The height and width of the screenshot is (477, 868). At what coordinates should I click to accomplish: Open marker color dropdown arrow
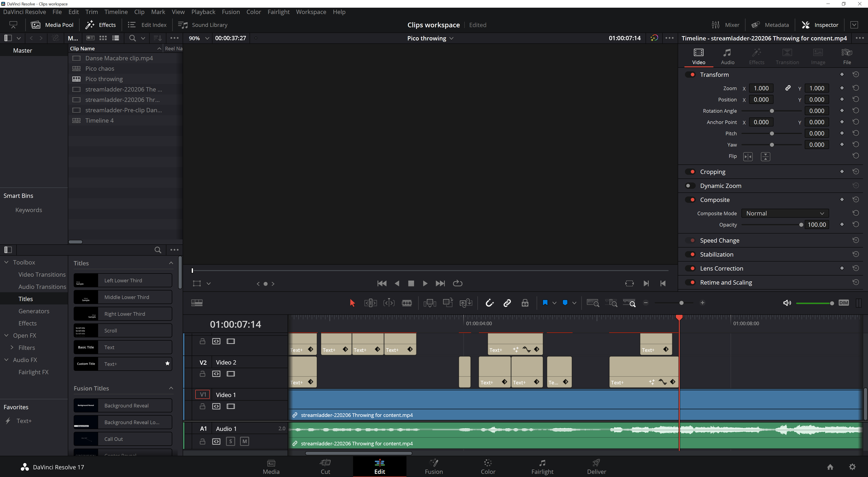574,303
